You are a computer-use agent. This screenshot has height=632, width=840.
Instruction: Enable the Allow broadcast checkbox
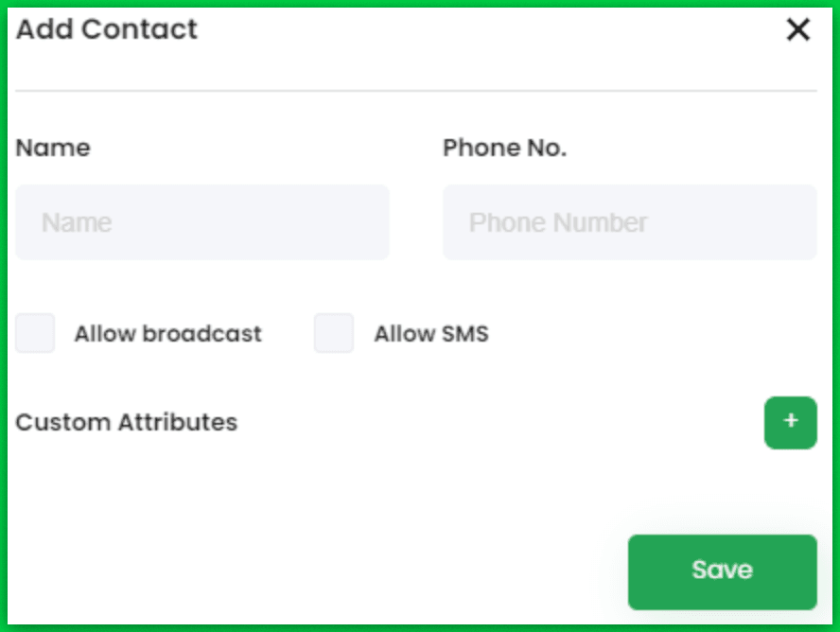point(35,333)
